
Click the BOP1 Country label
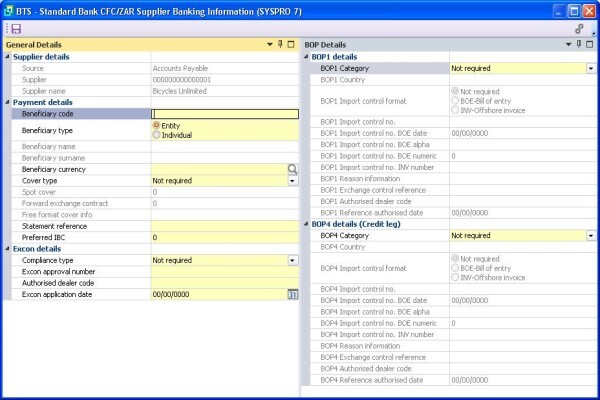coord(342,80)
